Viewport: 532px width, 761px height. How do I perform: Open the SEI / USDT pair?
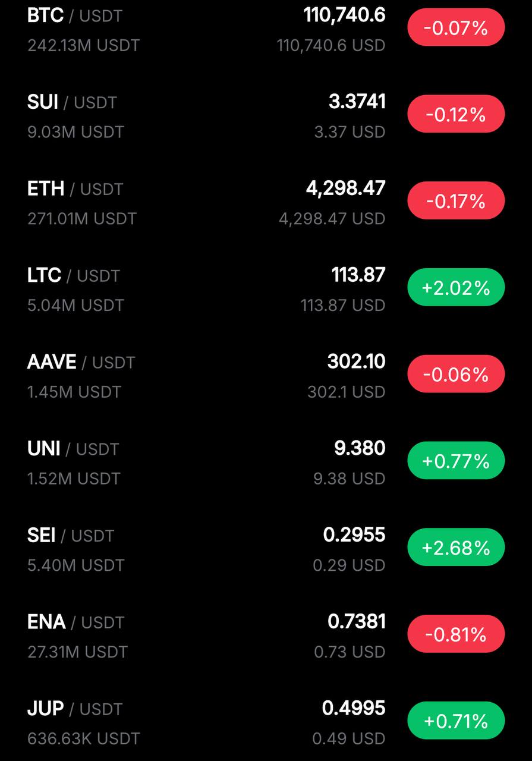click(x=266, y=549)
